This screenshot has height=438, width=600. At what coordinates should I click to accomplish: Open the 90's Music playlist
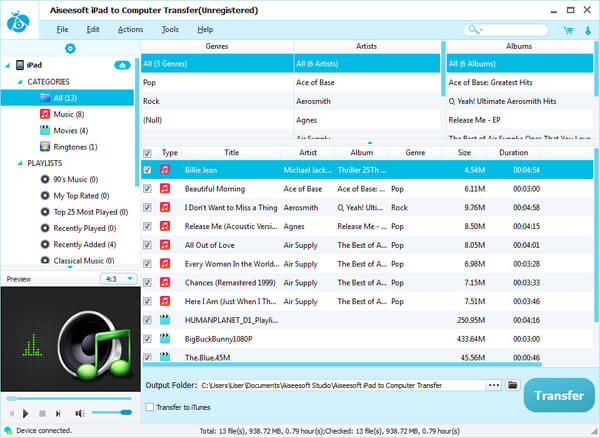coord(75,179)
